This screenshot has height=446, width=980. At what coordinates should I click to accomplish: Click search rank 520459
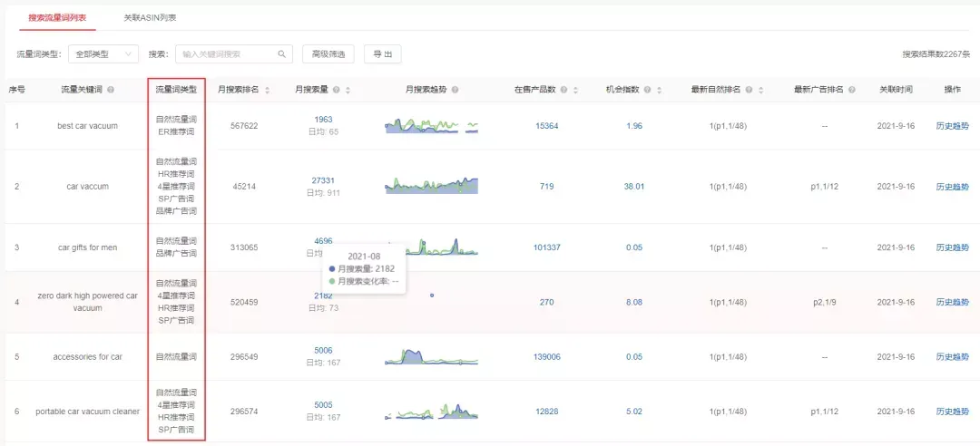coord(244,303)
